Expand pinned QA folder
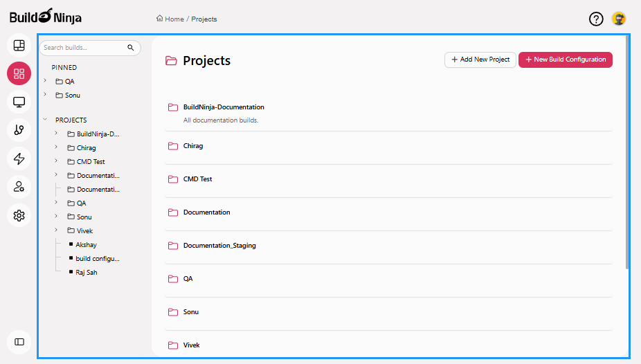 [x=45, y=81]
